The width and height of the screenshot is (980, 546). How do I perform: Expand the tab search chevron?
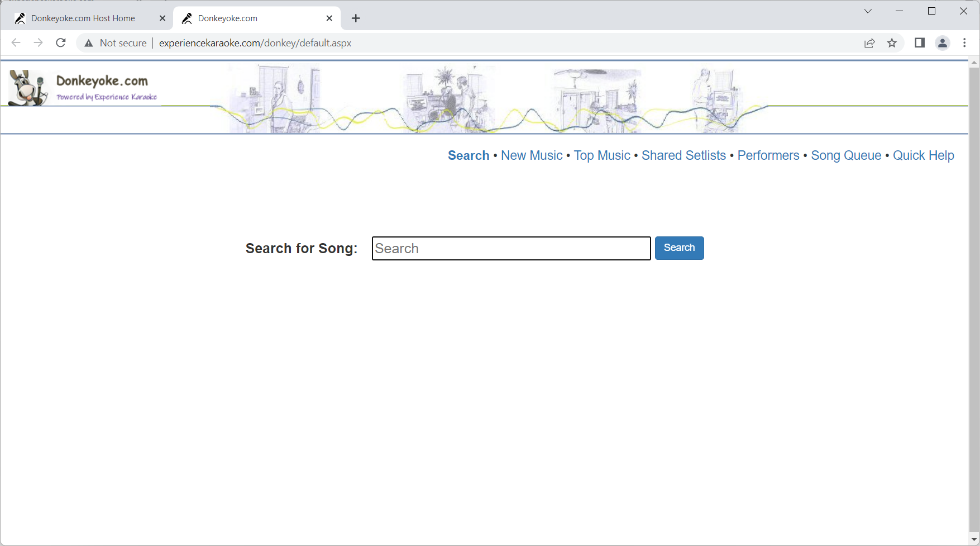(x=868, y=11)
